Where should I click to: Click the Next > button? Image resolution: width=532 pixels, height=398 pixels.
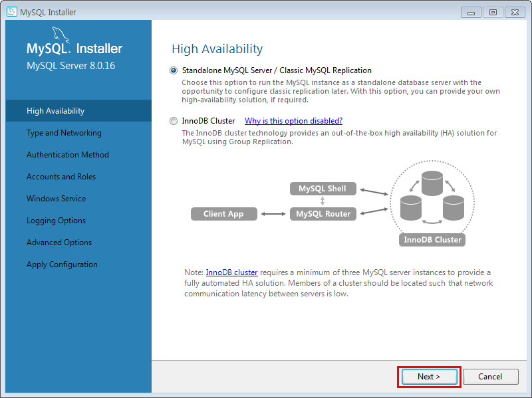coord(429,377)
